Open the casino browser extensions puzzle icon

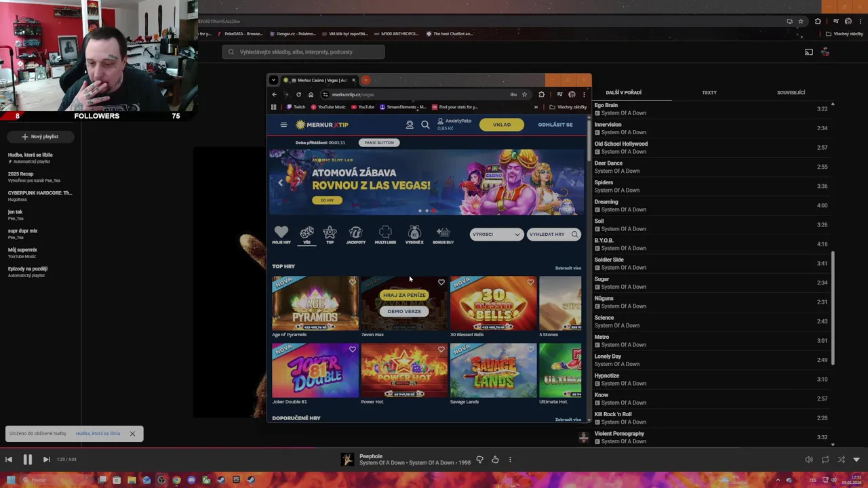(x=541, y=94)
